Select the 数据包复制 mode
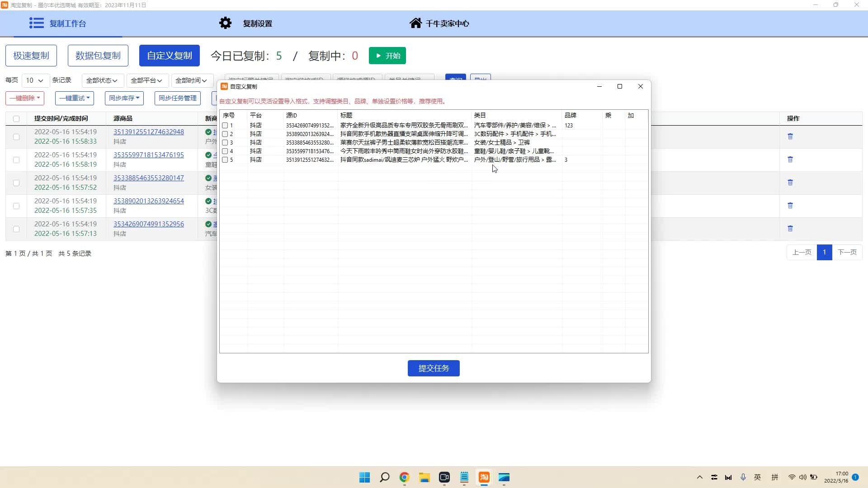Viewport: 868px width, 488px height. click(98, 56)
